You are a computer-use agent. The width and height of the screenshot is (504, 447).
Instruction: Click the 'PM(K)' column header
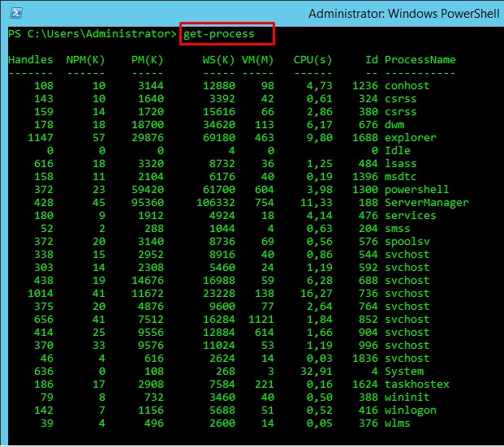147,60
